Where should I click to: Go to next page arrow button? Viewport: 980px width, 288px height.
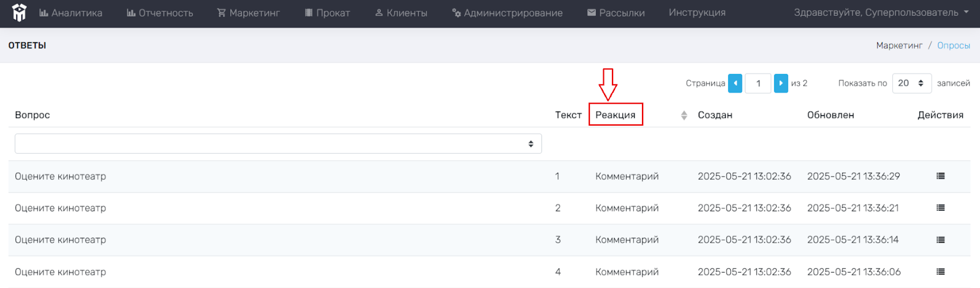tap(781, 83)
